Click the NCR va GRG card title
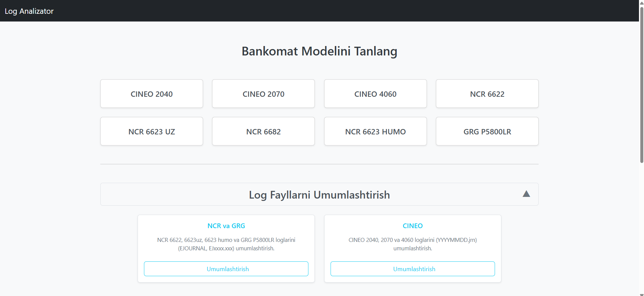This screenshot has height=296, width=644. pyautogui.click(x=226, y=226)
